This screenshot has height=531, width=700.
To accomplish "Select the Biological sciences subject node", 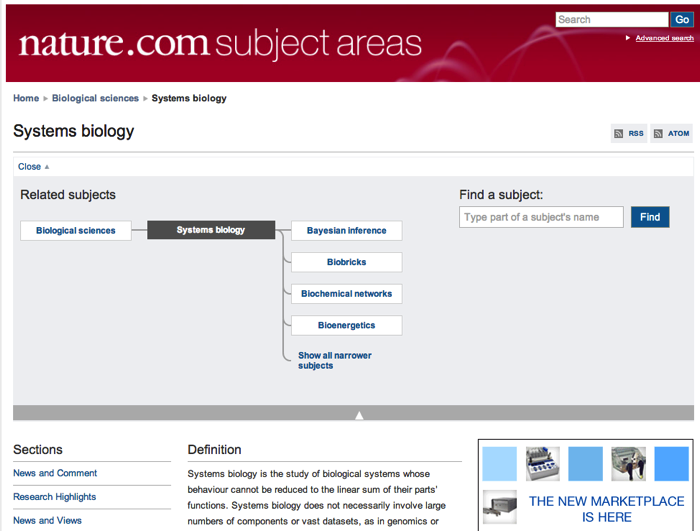I will click(76, 230).
